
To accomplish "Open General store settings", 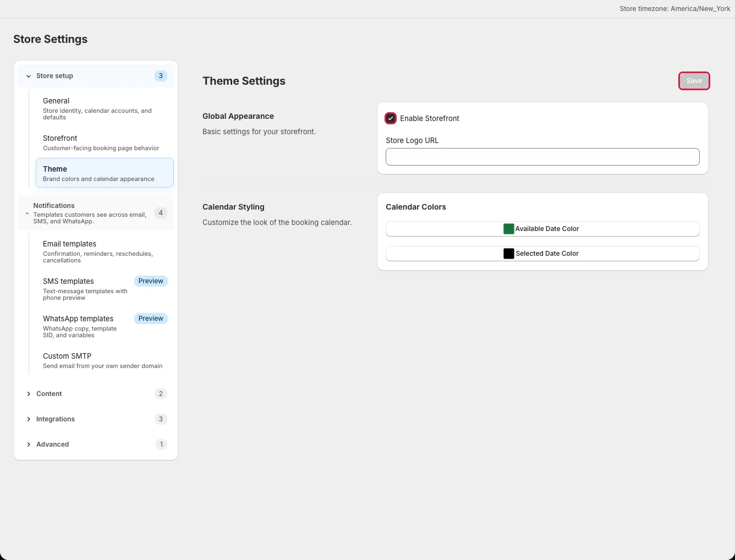I will (x=105, y=108).
